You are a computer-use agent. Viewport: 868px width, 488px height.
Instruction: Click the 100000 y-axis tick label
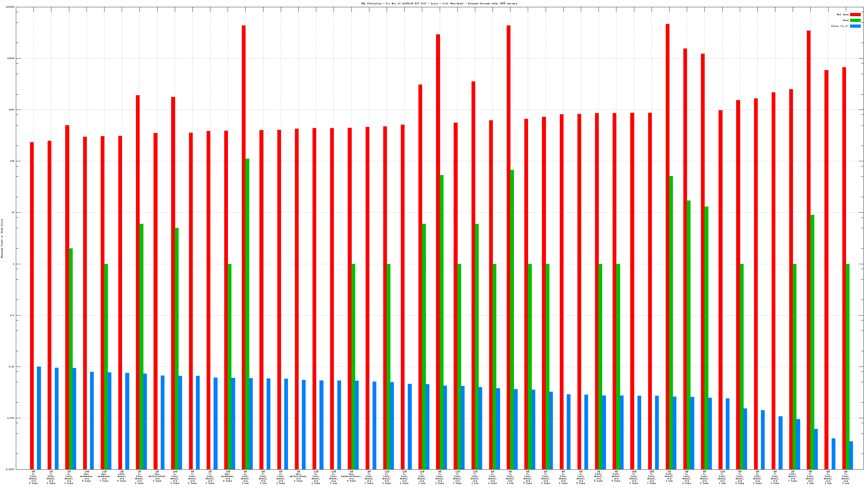[10, 7]
